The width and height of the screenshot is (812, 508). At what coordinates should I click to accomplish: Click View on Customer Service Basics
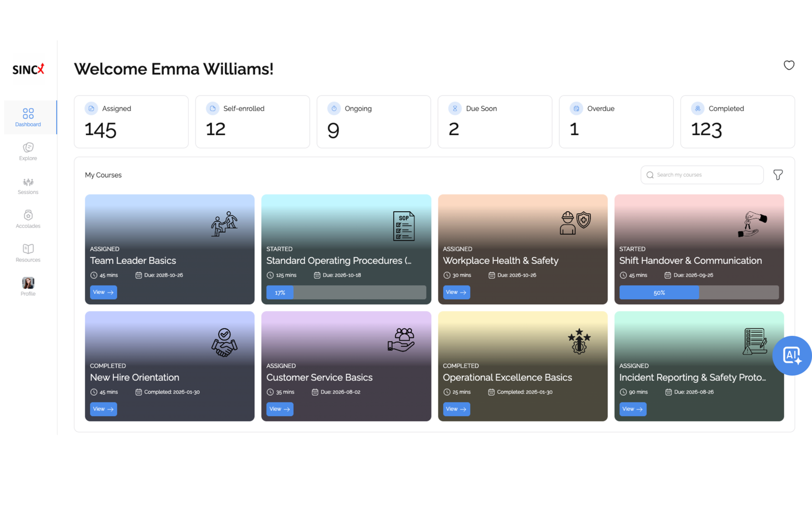coord(280,409)
